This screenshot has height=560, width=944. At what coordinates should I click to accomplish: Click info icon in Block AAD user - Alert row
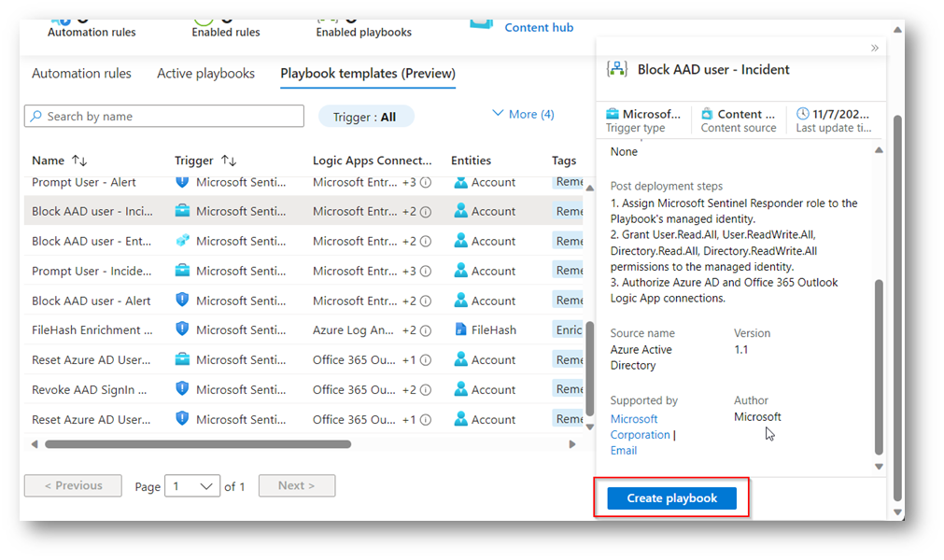426,301
